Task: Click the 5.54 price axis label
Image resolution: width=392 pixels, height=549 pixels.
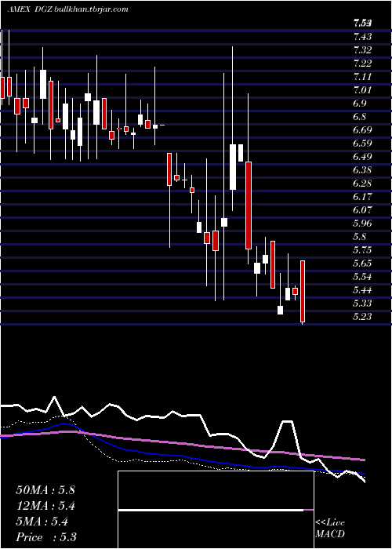Action: [362, 277]
